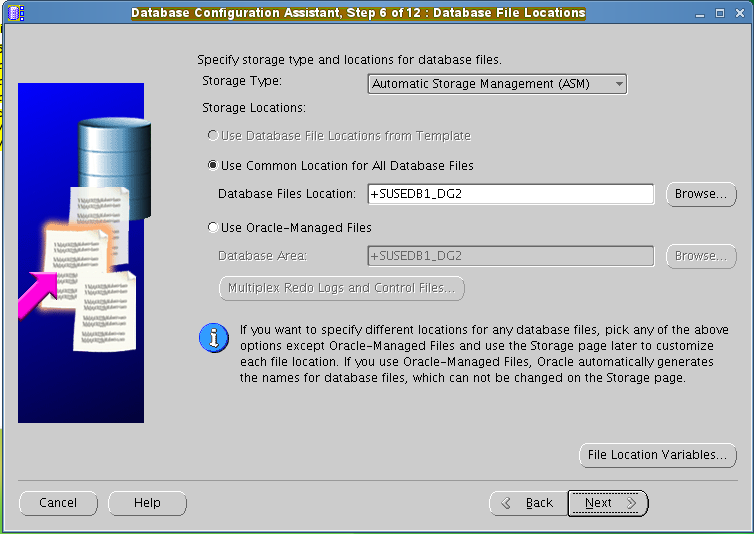Click the 'Storage Type:' label
The image size is (754, 534).
242,81
